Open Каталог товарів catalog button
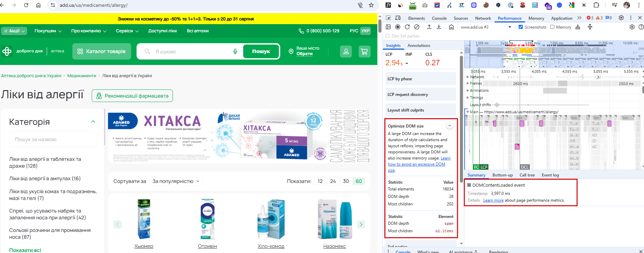This screenshot has width=644, height=253. [102, 51]
